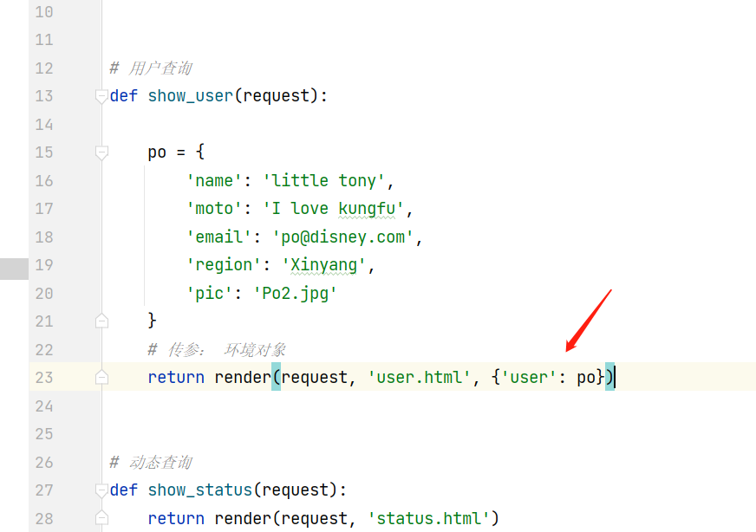
Task: Place cursor on 'I love kungfu' string
Action: click(333, 209)
